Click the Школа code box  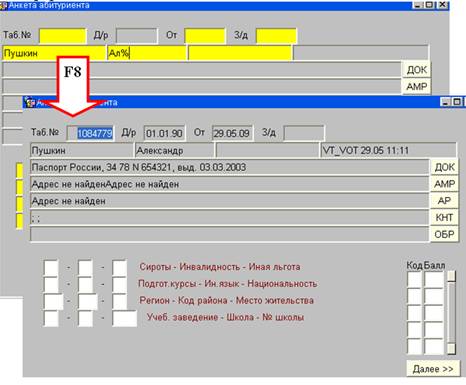(x=85, y=318)
